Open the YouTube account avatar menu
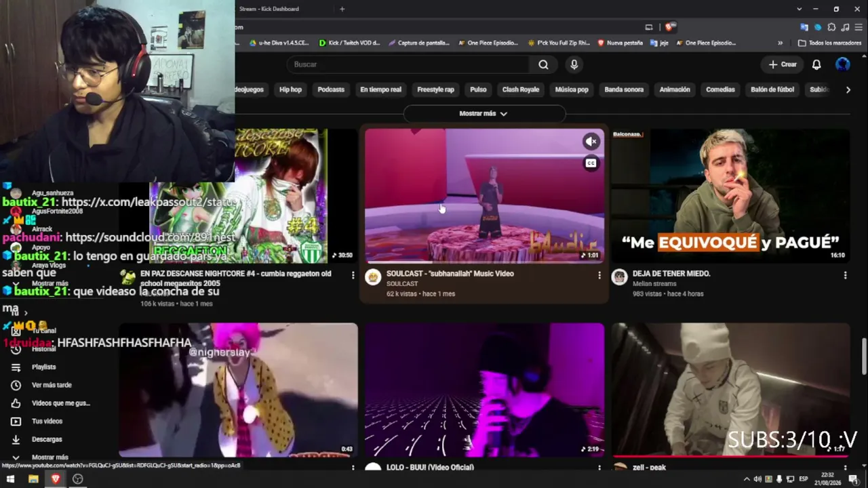 tap(843, 64)
